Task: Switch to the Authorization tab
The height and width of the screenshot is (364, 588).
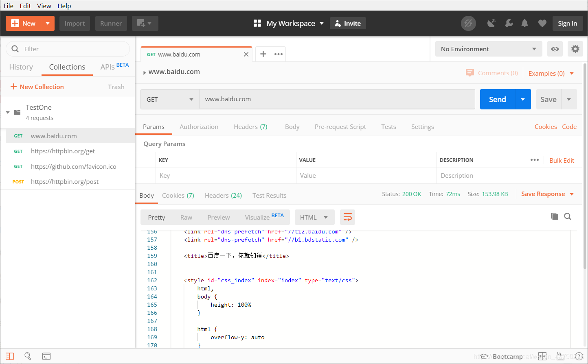Action: click(x=199, y=127)
